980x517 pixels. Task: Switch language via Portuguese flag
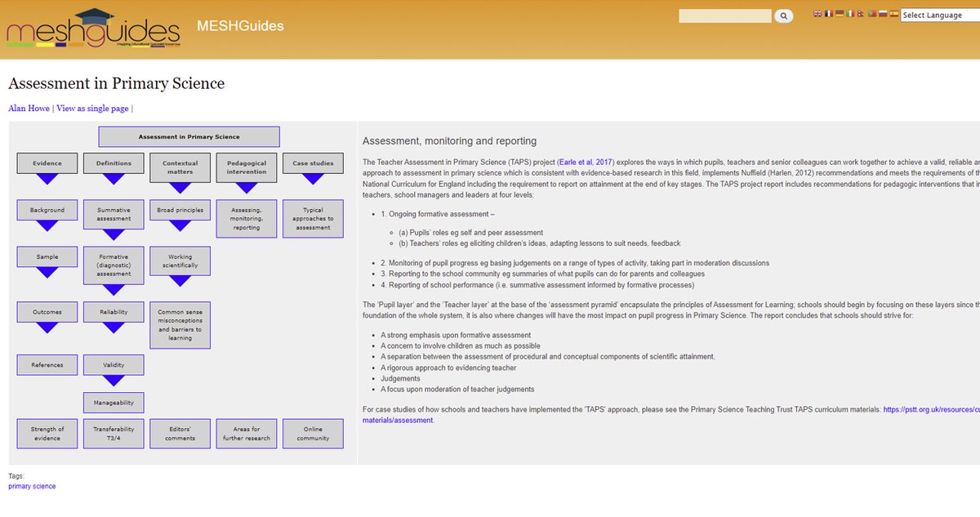coord(871,14)
